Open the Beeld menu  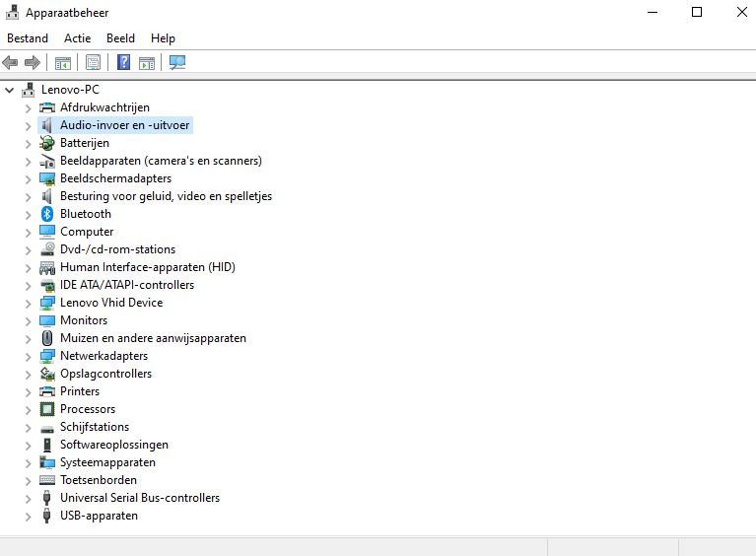(x=120, y=38)
